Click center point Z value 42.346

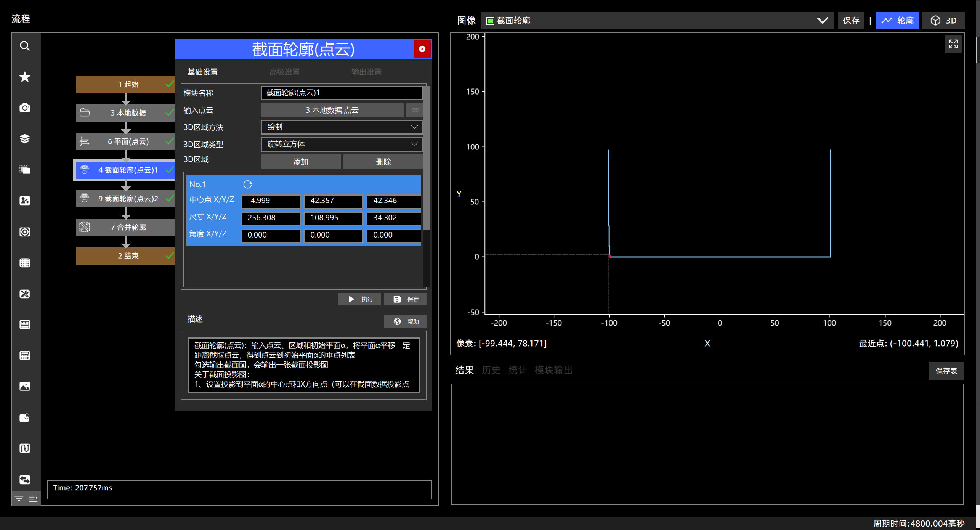point(394,201)
